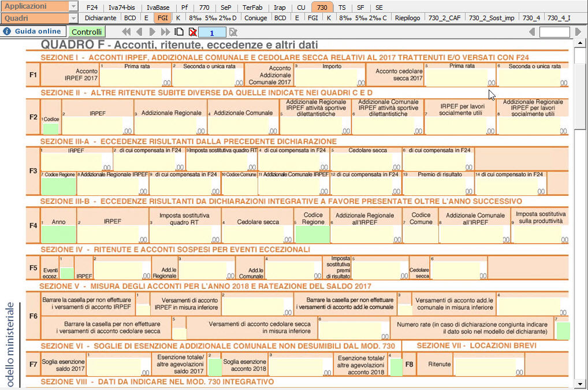Screen dimensions: 588x390
Task: Go to the previous record using the single left arrow beside Controlli
Action: pyautogui.click(x=140, y=32)
